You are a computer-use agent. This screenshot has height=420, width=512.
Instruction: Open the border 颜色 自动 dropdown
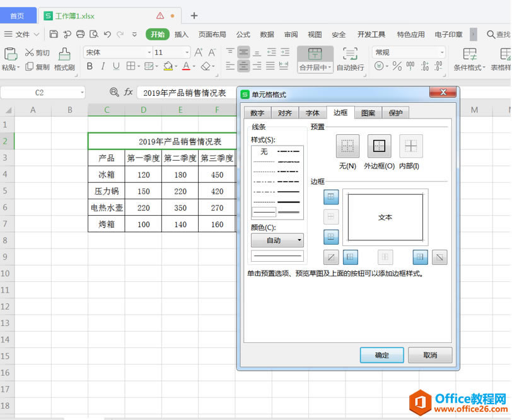pyautogui.click(x=277, y=240)
